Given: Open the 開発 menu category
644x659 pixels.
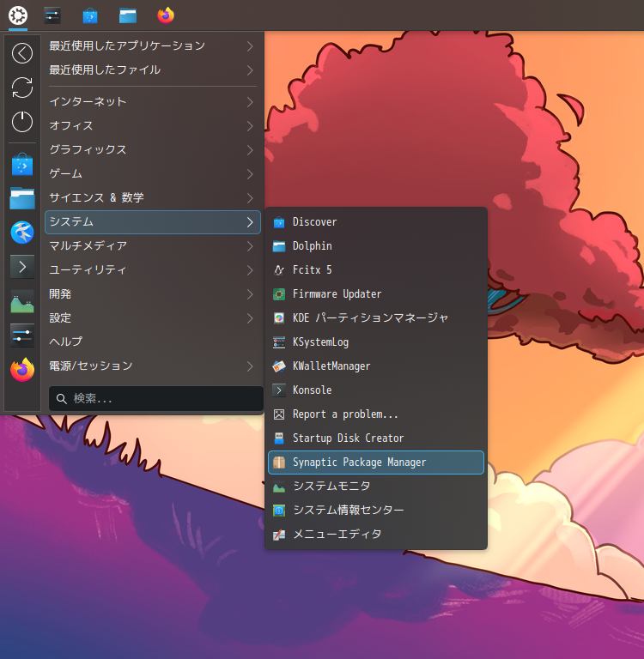Looking at the screenshot, I should coord(152,293).
